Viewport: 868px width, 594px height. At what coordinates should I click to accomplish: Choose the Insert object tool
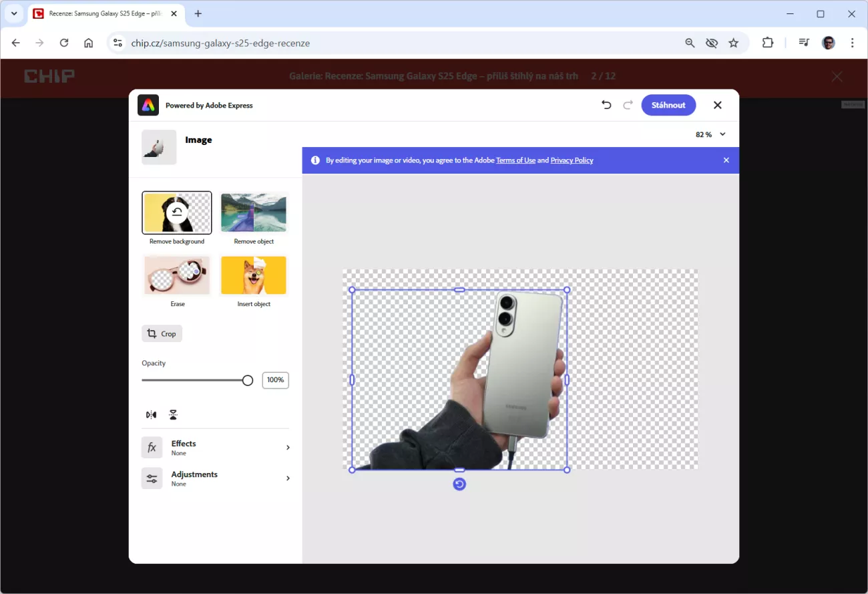pos(254,275)
